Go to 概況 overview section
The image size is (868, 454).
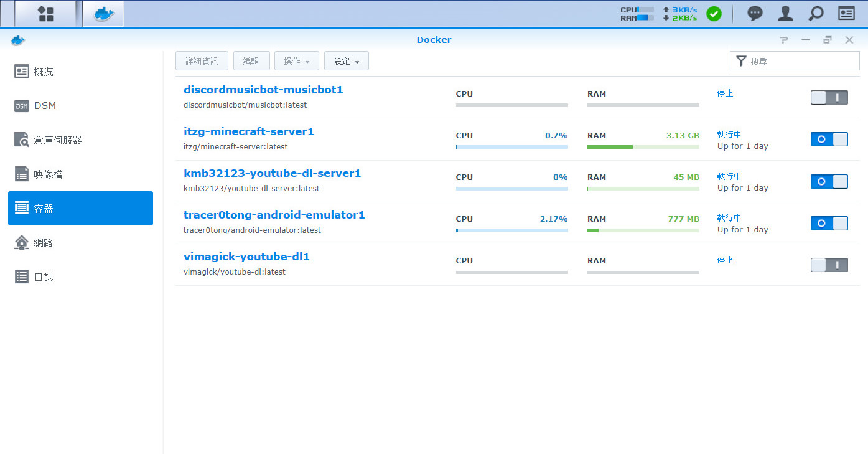(80, 72)
